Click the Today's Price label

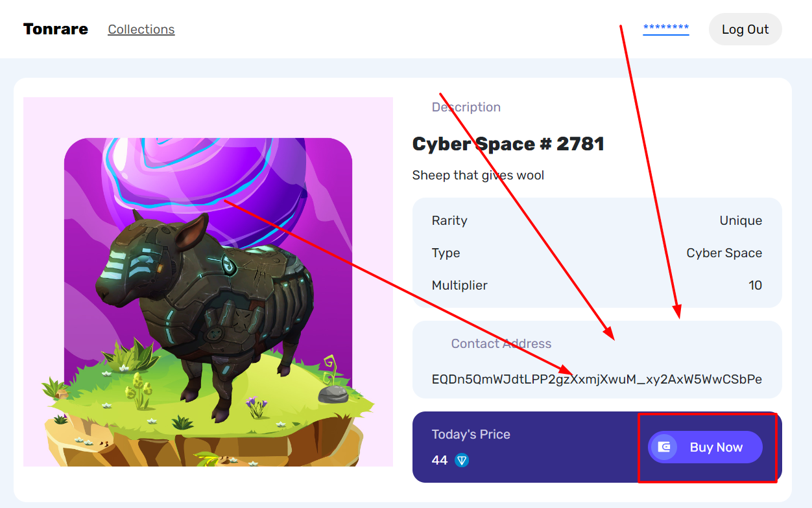471,434
